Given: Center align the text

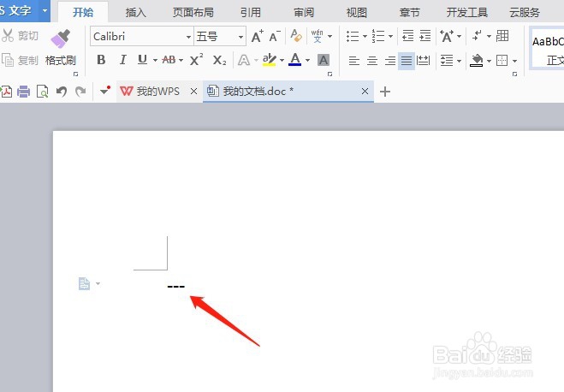Looking at the screenshot, I should click(x=372, y=61).
